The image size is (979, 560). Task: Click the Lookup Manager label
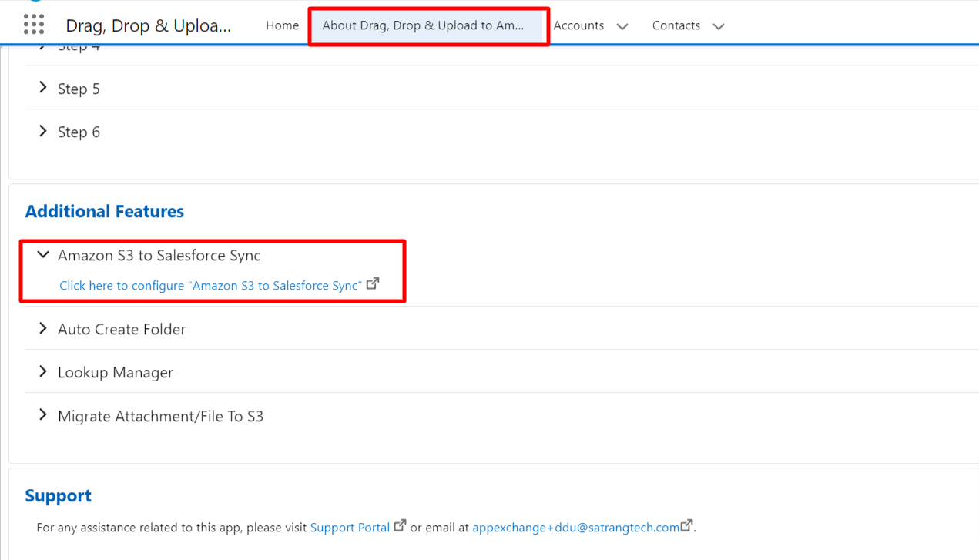click(x=116, y=373)
